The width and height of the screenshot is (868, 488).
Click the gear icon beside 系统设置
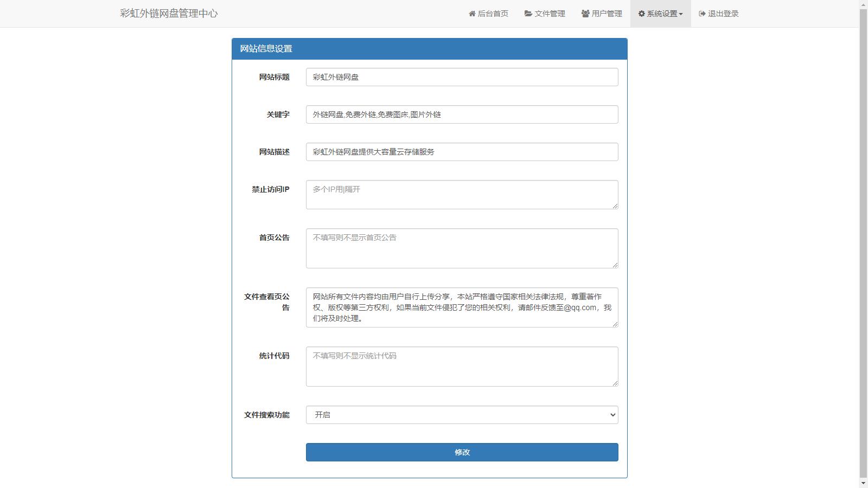point(641,14)
